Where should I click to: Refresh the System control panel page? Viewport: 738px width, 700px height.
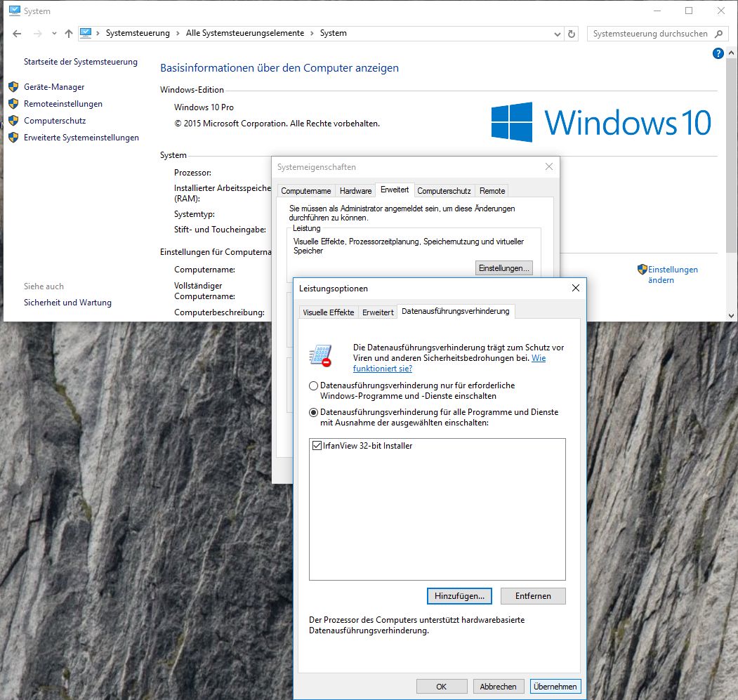[x=572, y=34]
